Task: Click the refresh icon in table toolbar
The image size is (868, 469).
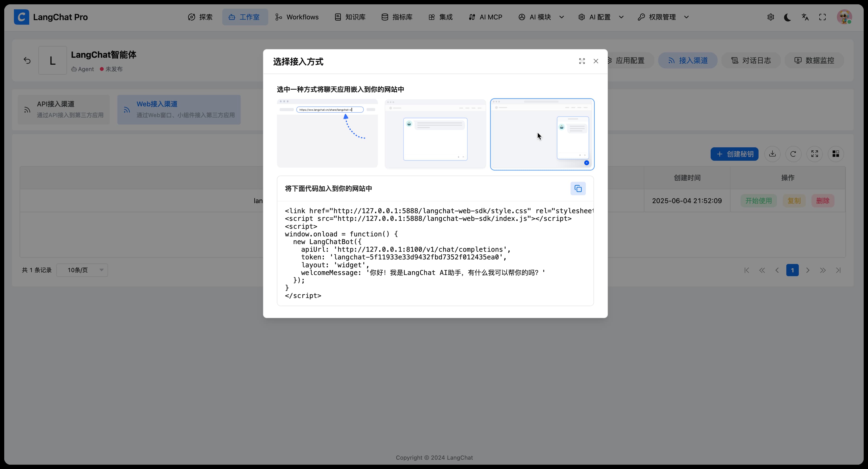Action: (x=793, y=154)
